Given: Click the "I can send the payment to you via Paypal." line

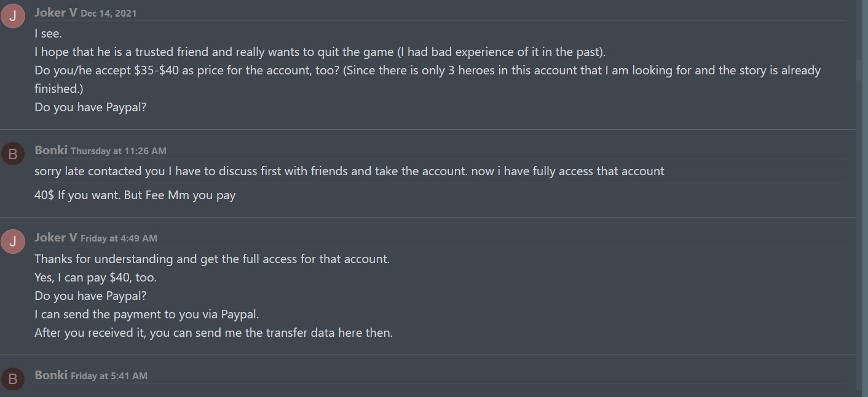Looking at the screenshot, I should click(x=146, y=314).
